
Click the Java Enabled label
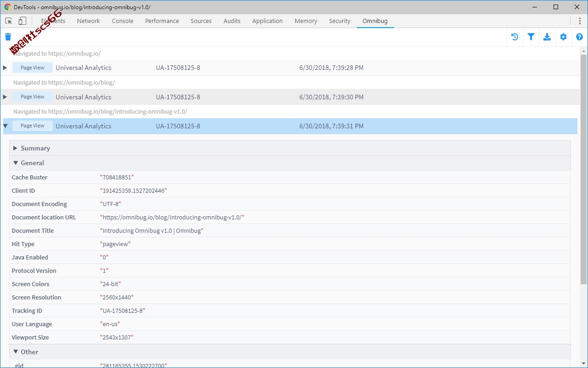pos(30,257)
